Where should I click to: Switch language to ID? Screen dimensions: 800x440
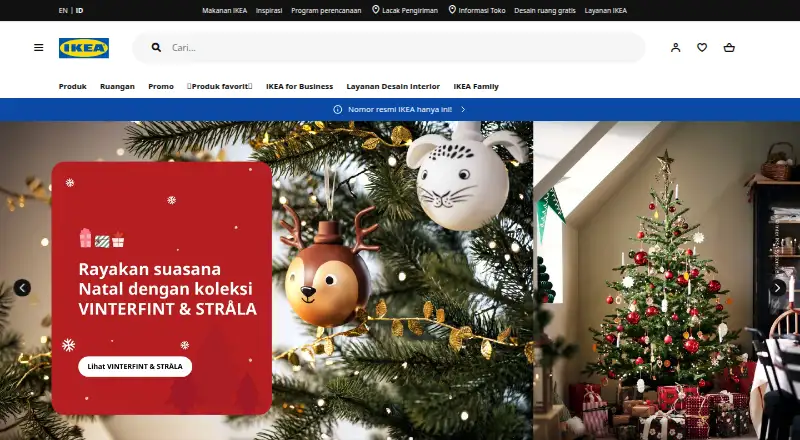point(80,10)
